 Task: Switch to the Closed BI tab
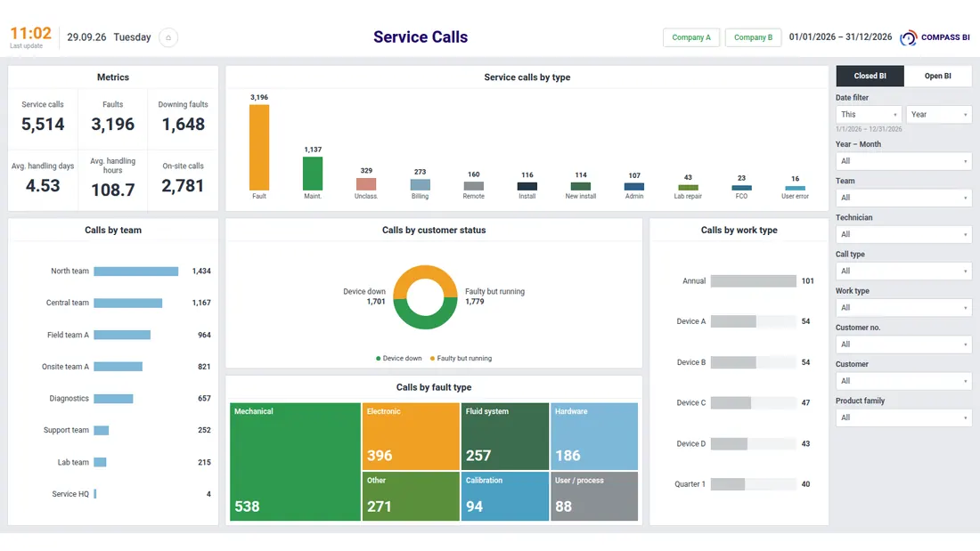point(870,76)
